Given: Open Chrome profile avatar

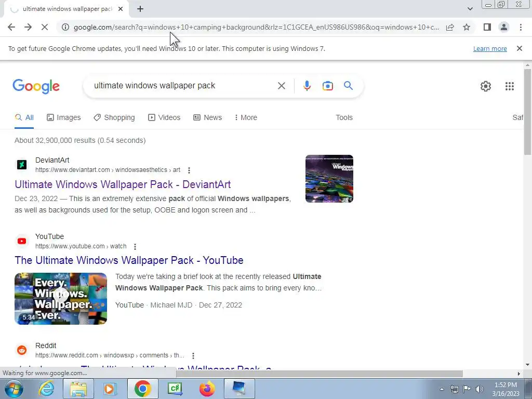Looking at the screenshot, I should pos(504,27).
